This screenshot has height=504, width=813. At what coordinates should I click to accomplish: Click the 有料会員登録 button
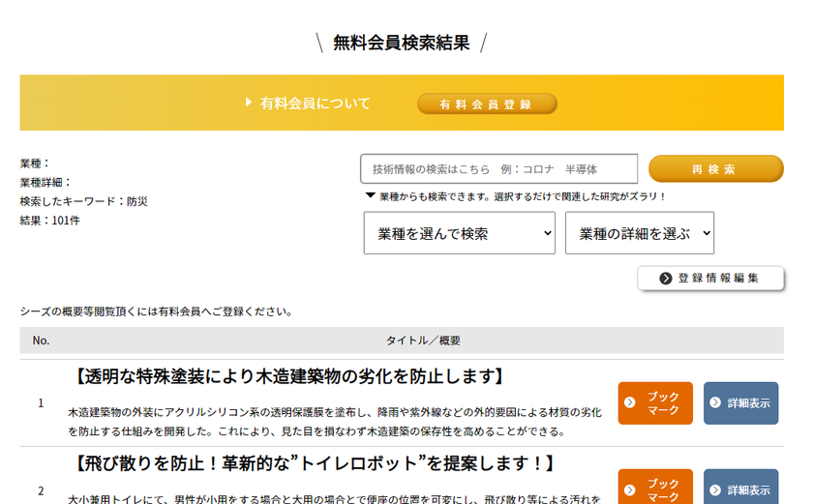pos(487,104)
